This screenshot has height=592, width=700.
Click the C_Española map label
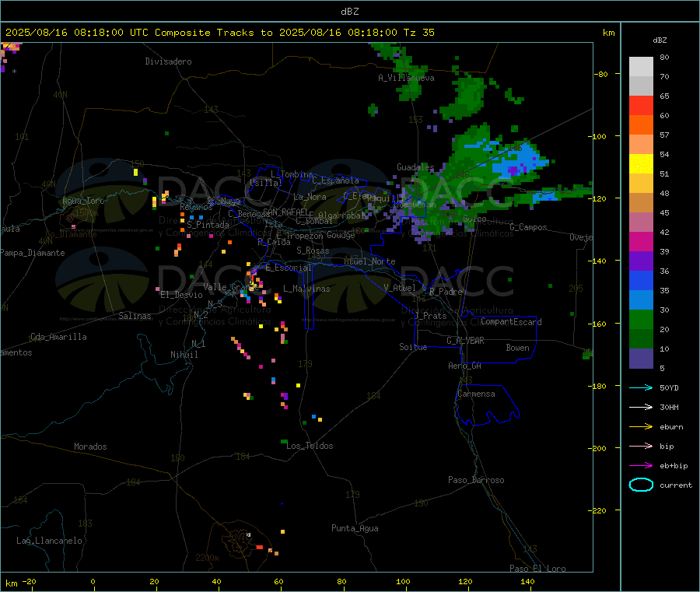pos(335,180)
